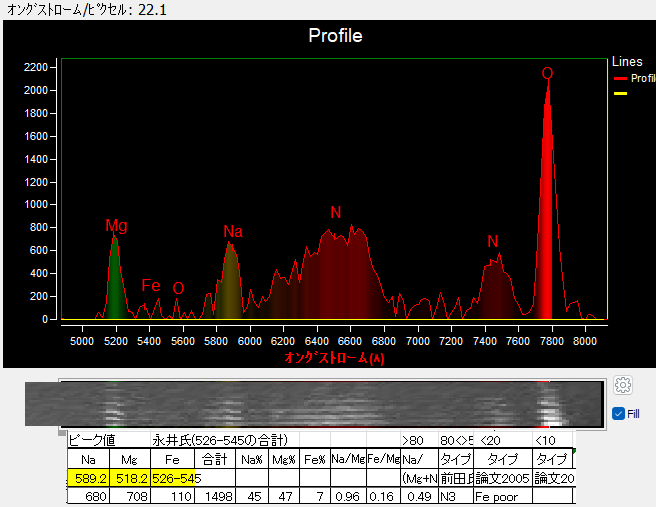
Task: Open the gear settings beside spectrum strip
Action: tap(623, 386)
